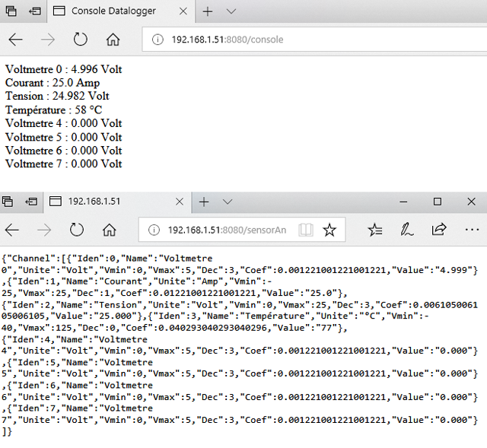Open Settings and more ellipsis menu
Screen dimensions: 487x448
[x=471, y=230]
